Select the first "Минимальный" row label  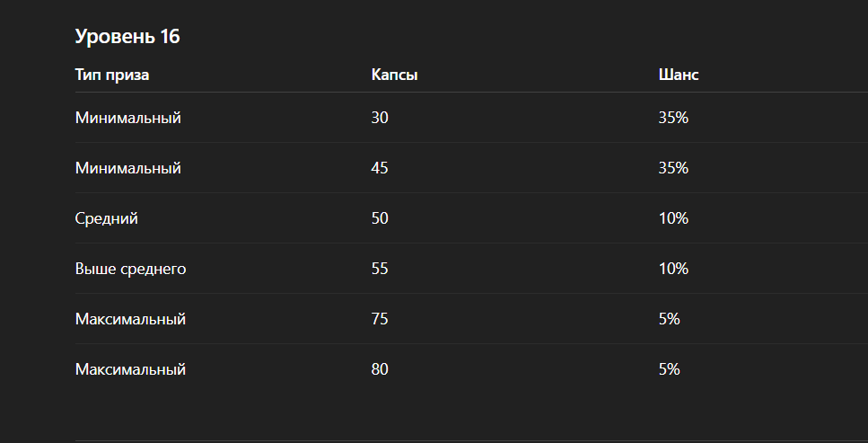point(128,118)
